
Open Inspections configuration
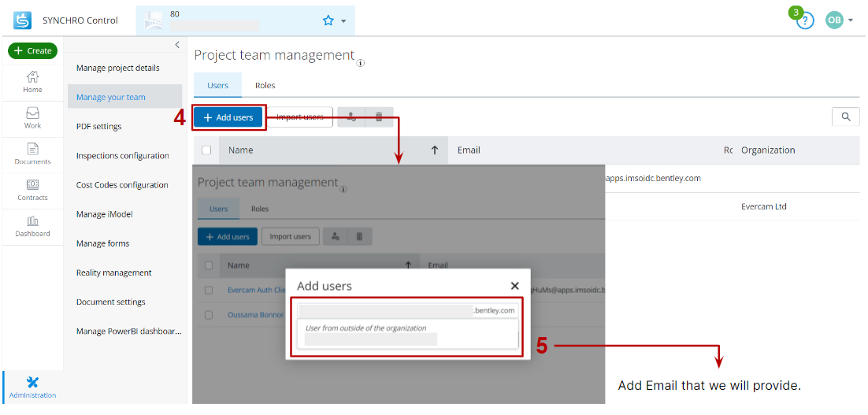[x=123, y=156]
